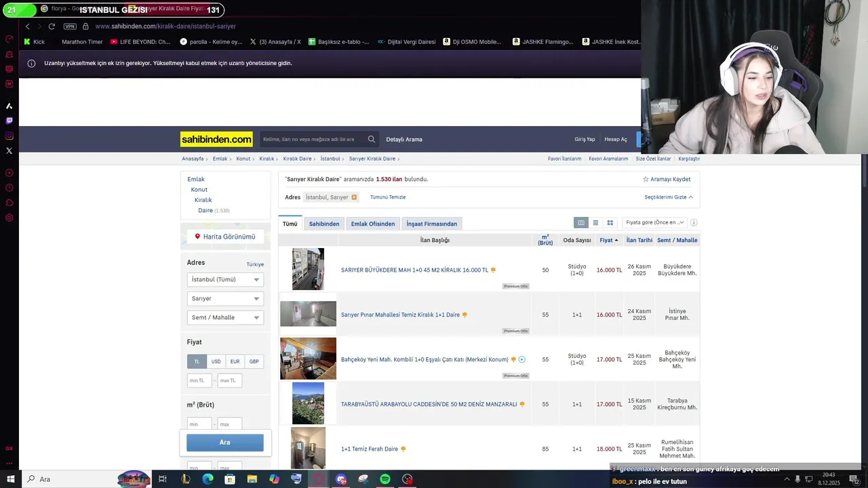Screen dimensions: 868x488
Task: Go to Kiralık Daire breadcrumb
Action: click(x=297, y=159)
